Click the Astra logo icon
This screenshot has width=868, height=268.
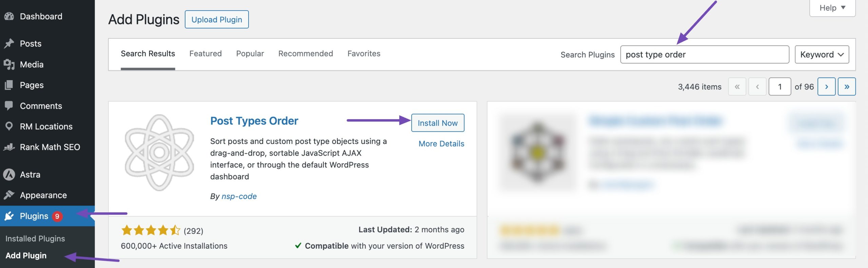coord(9,175)
